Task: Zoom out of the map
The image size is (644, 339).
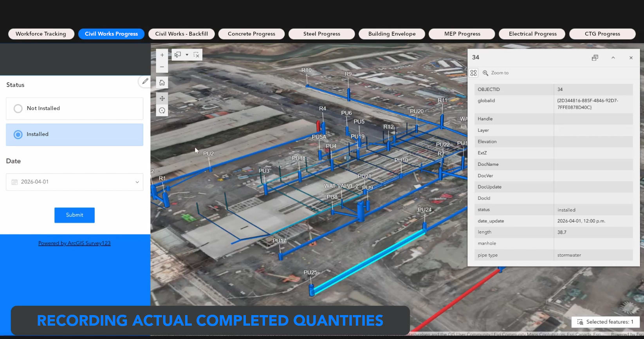Action: (162, 67)
